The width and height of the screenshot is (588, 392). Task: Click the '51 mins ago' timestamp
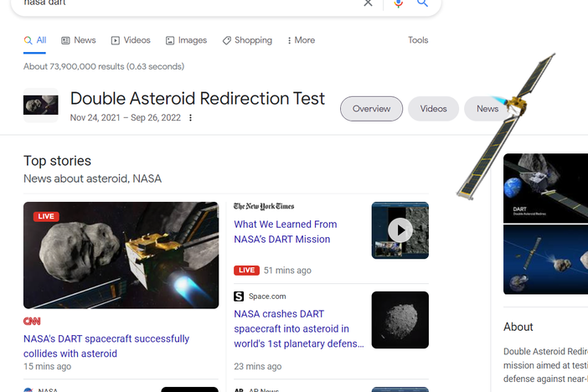287,271
